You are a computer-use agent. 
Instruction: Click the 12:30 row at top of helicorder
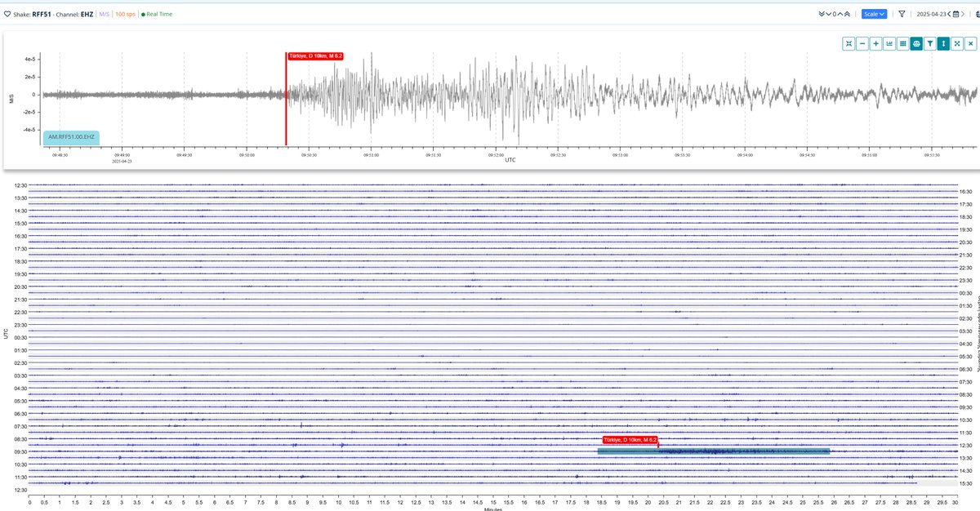click(21, 185)
